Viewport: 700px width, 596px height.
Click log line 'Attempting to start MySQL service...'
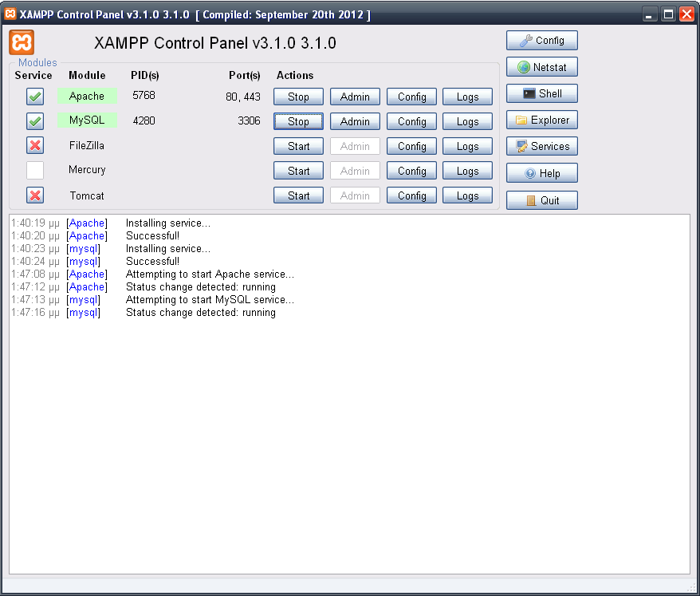[x=210, y=299]
